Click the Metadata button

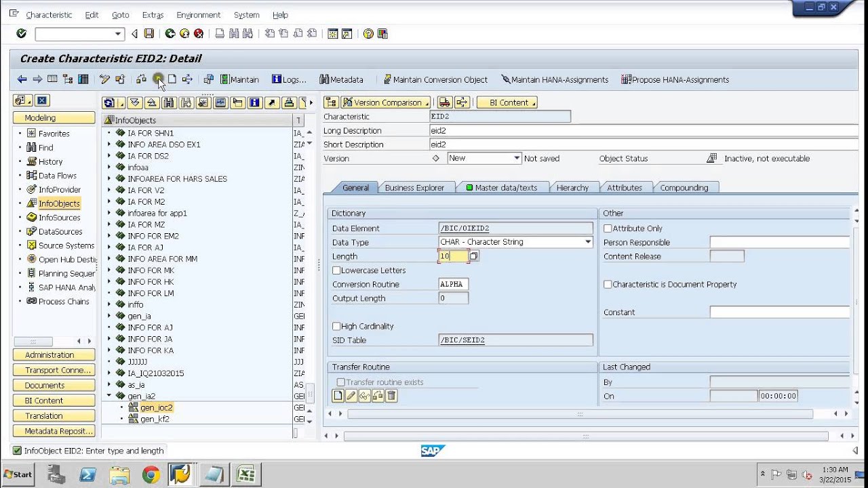tap(341, 79)
